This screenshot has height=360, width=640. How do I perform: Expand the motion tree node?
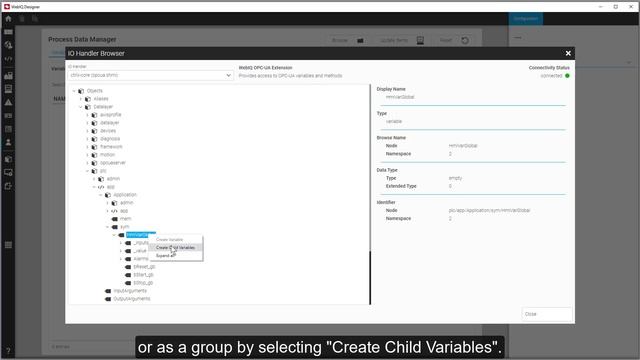87,155
